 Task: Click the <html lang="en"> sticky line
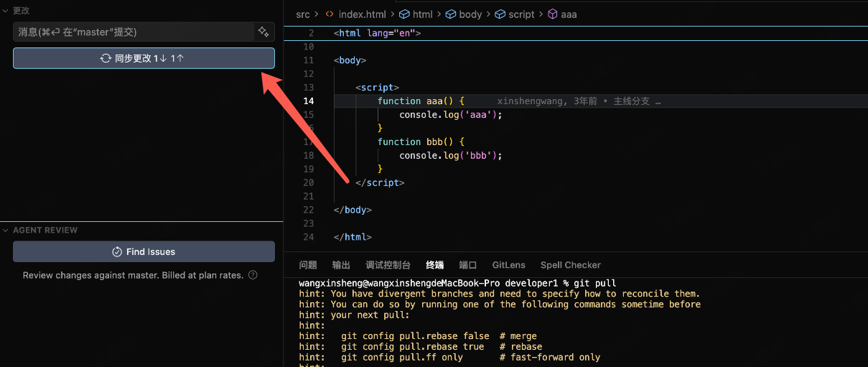coord(378,33)
